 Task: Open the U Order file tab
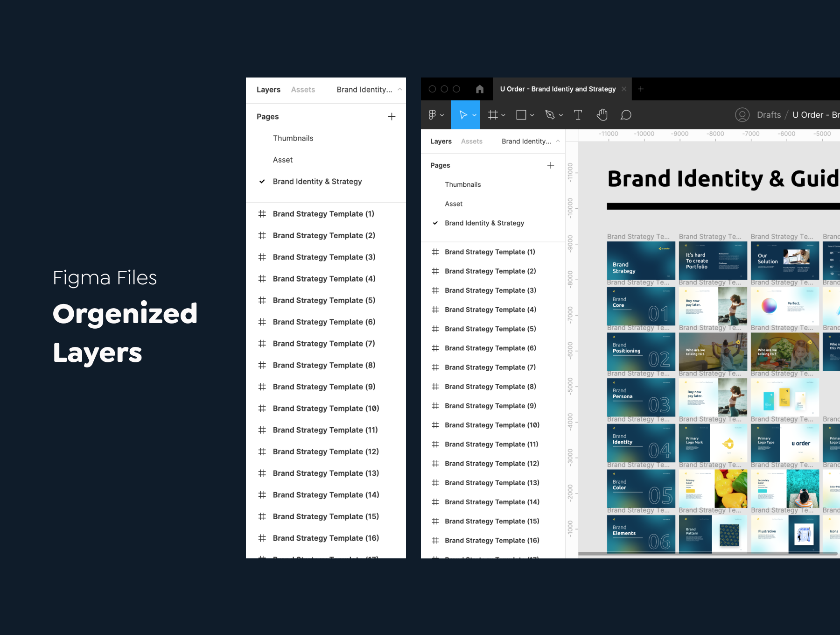[558, 89]
